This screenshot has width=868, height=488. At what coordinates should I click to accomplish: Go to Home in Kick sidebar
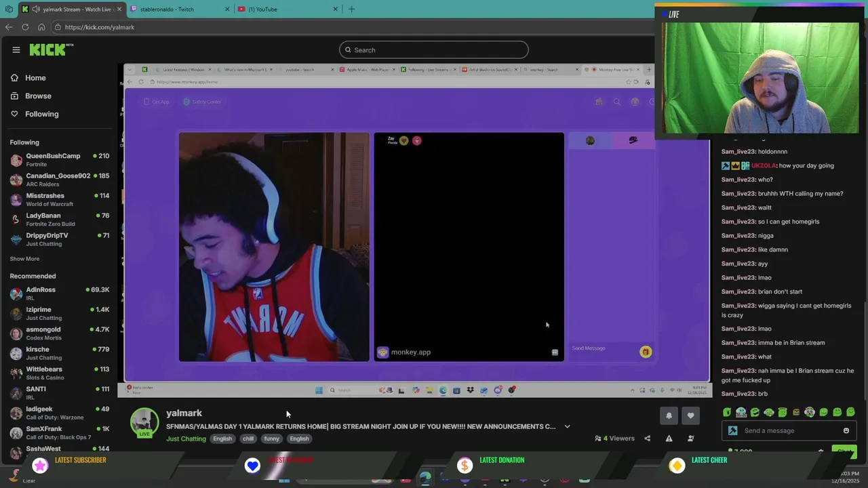tap(35, 78)
